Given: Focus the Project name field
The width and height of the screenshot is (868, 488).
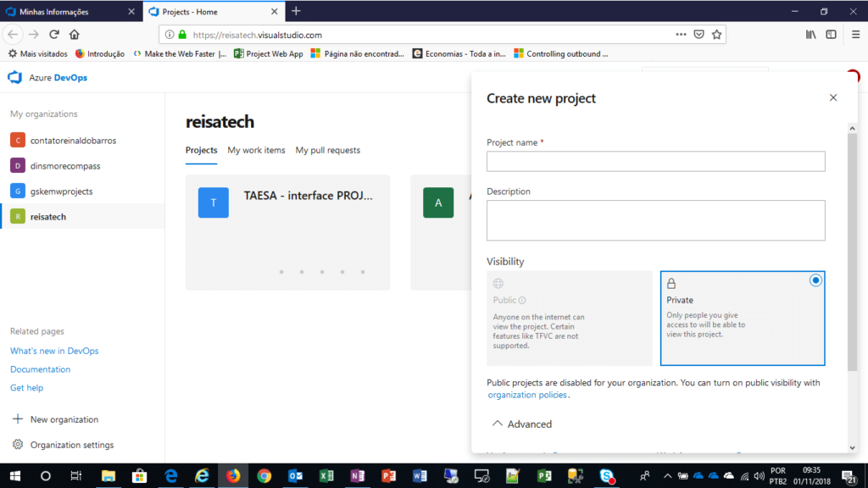Looking at the screenshot, I should click(655, 161).
